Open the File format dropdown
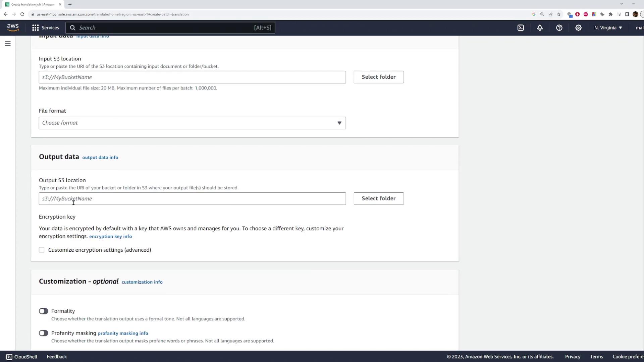 (192, 123)
